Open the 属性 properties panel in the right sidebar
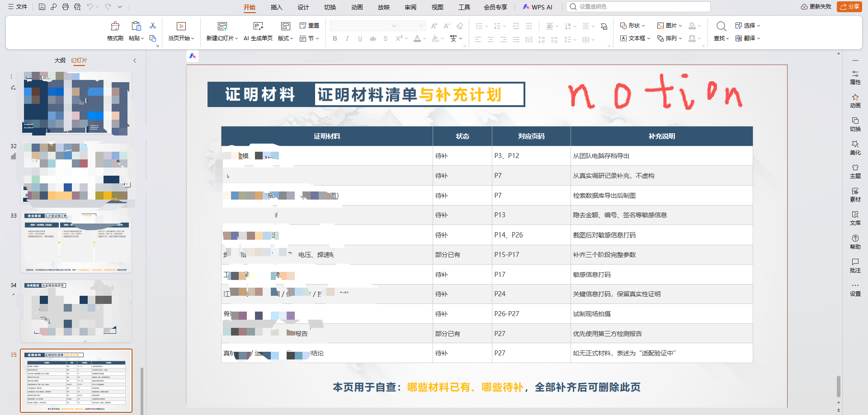 855,77
